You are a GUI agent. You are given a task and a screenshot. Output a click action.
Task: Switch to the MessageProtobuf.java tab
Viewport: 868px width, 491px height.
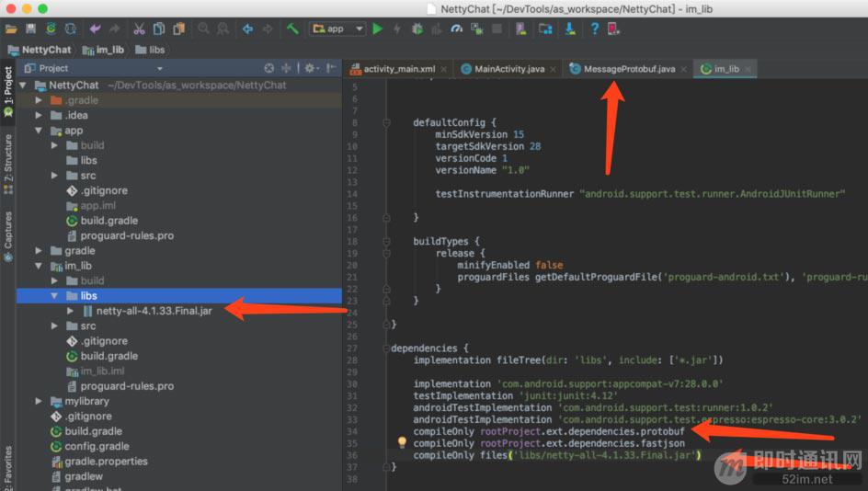(628, 69)
